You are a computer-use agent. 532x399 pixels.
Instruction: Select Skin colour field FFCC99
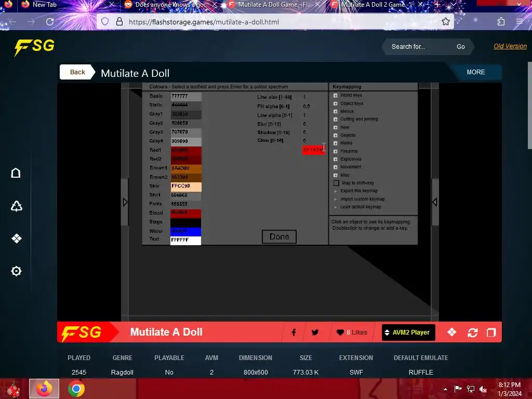click(x=186, y=187)
